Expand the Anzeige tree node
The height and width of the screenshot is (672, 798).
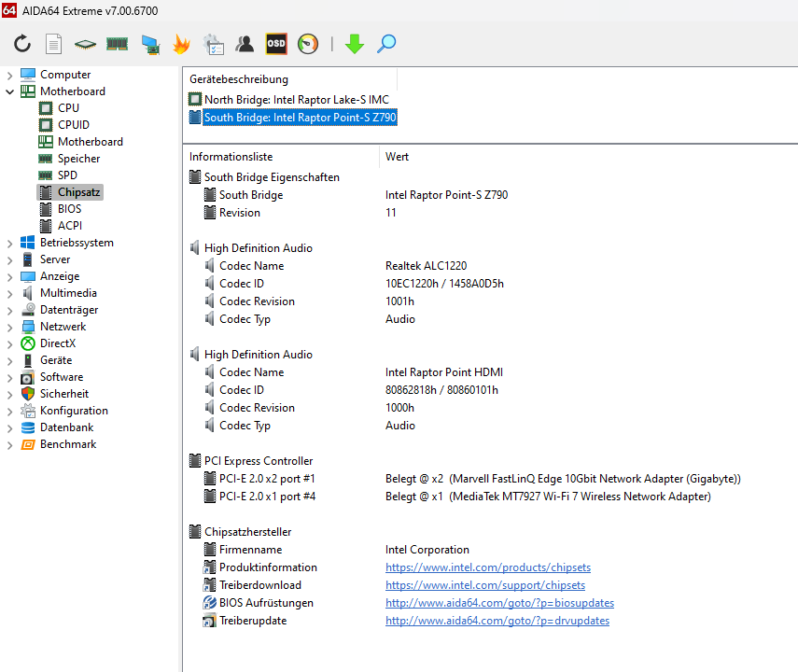tap(9, 277)
